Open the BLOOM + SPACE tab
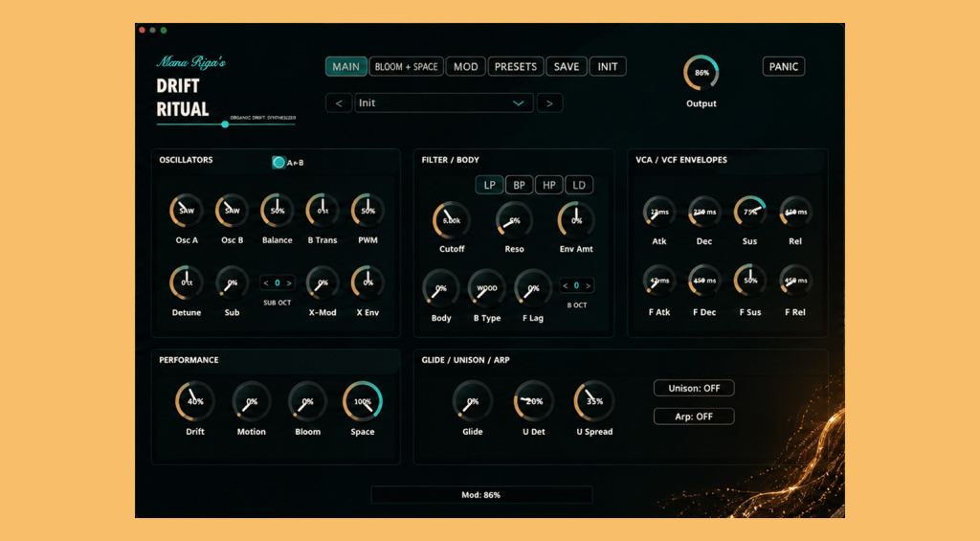The image size is (980, 541). pos(406,67)
